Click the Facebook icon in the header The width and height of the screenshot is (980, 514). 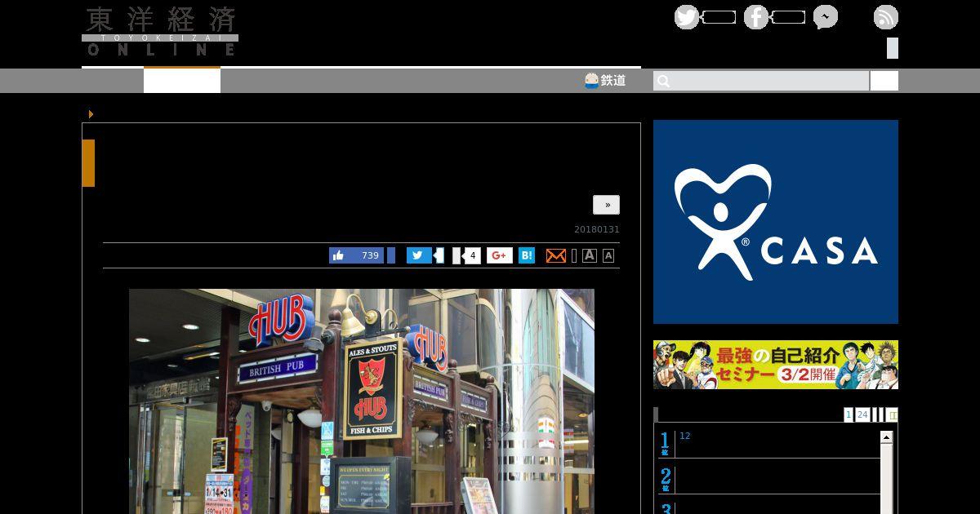pos(756,17)
